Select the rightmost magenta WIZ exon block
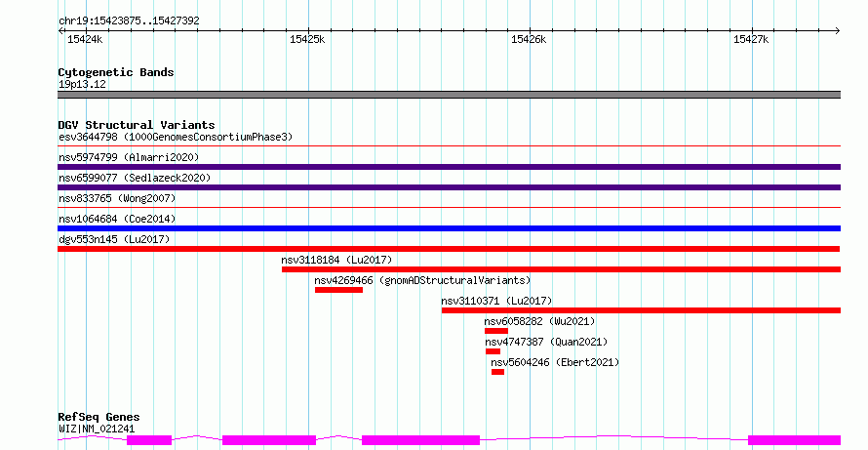The height and width of the screenshot is (450, 868). (x=795, y=440)
